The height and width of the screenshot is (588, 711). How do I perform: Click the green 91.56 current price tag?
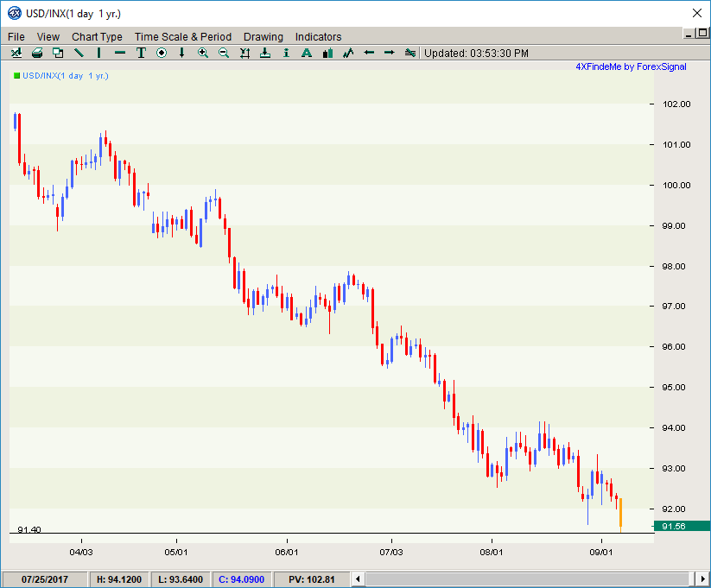pos(681,526)
